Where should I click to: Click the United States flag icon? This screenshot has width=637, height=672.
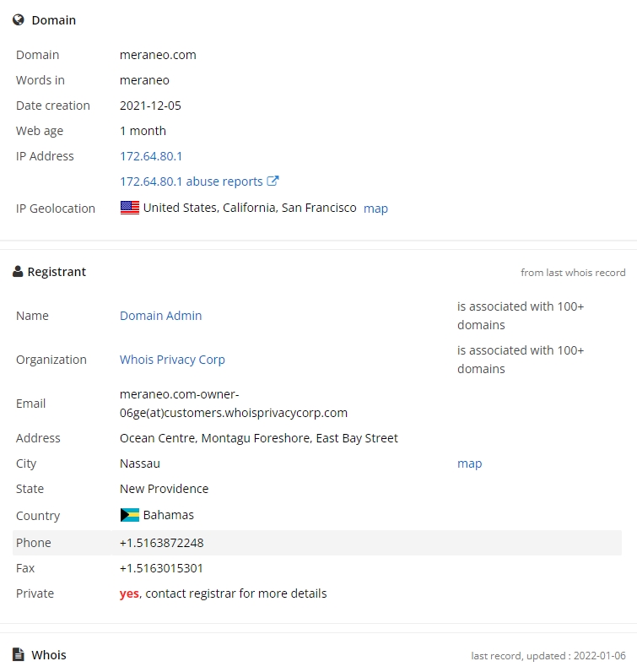tap(130, 208)
